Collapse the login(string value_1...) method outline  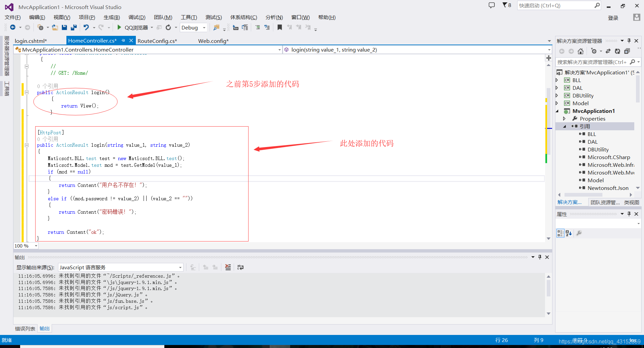tap(27, 145)
